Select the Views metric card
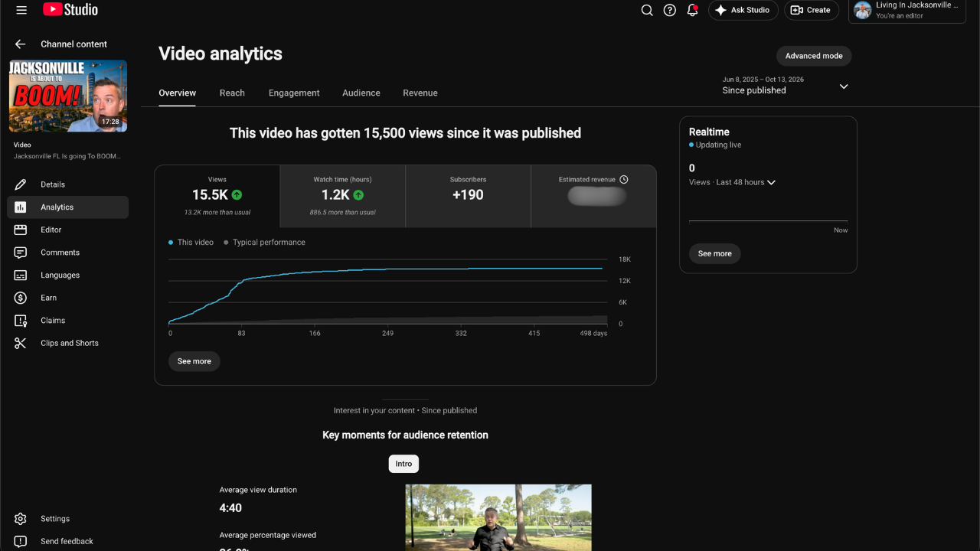 pyautogui.click(x=217, y=197)
